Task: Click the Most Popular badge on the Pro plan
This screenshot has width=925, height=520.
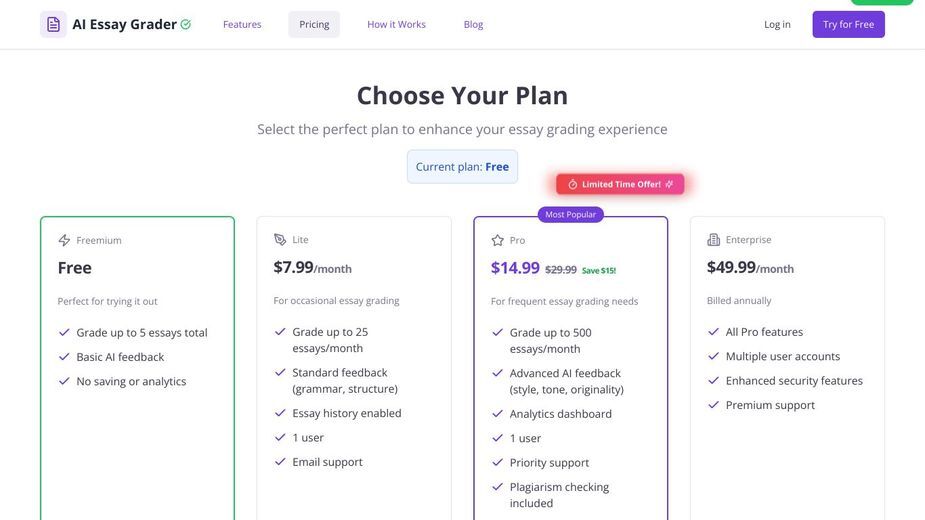Action: [x=570, y=214]
